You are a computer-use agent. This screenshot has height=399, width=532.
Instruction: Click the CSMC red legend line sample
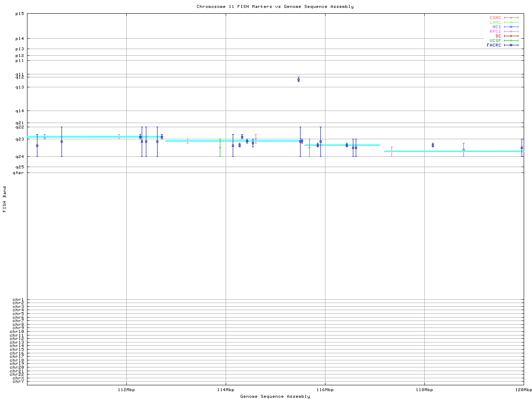pyautogui.click(x=511, y=18)
